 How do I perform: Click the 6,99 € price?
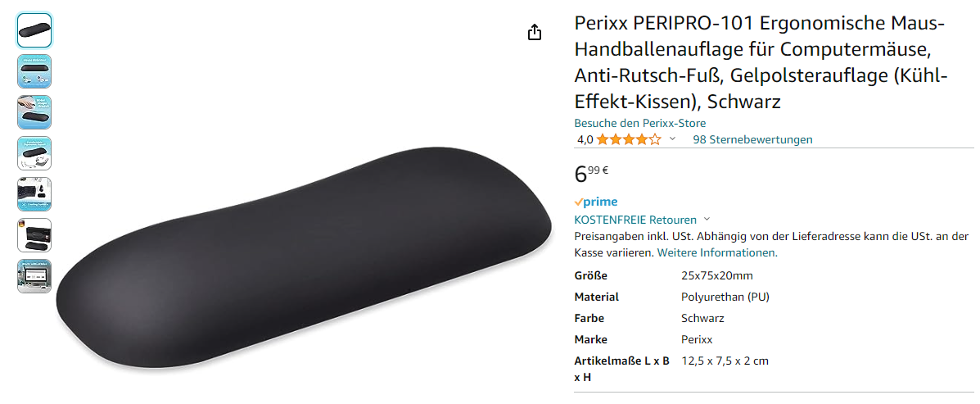point(591,173)
